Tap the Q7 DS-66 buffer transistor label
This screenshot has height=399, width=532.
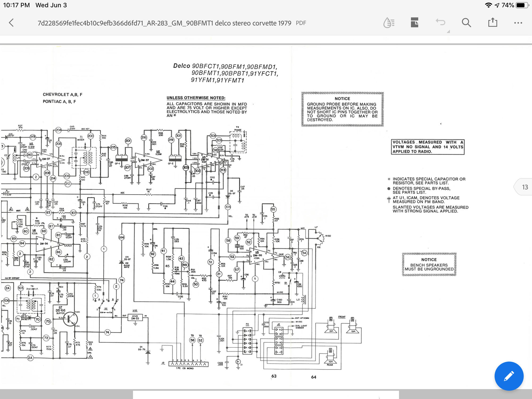60,310
